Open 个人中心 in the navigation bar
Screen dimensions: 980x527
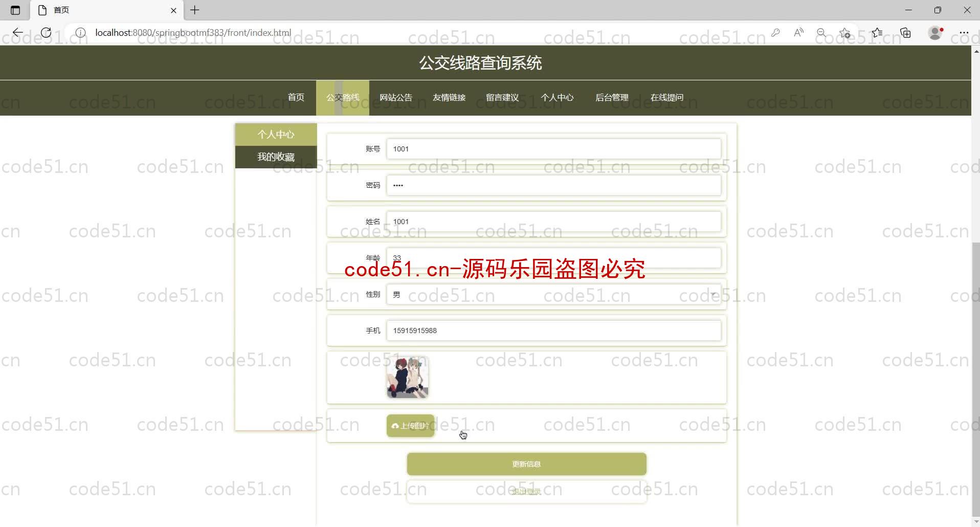(x=558, y=97)
